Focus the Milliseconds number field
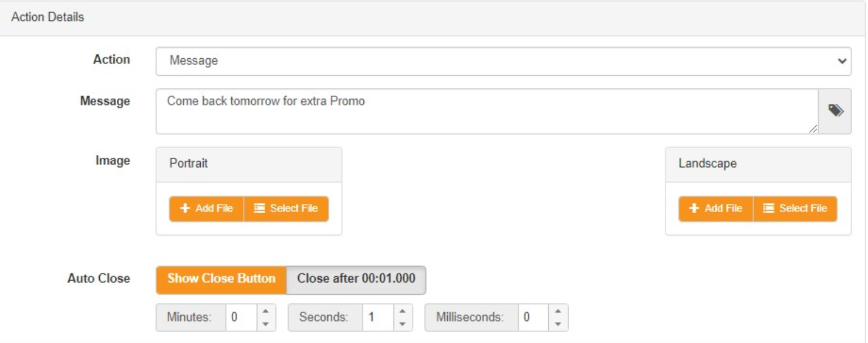Viewport: 868px width, 343px height. tap(533, 318)
